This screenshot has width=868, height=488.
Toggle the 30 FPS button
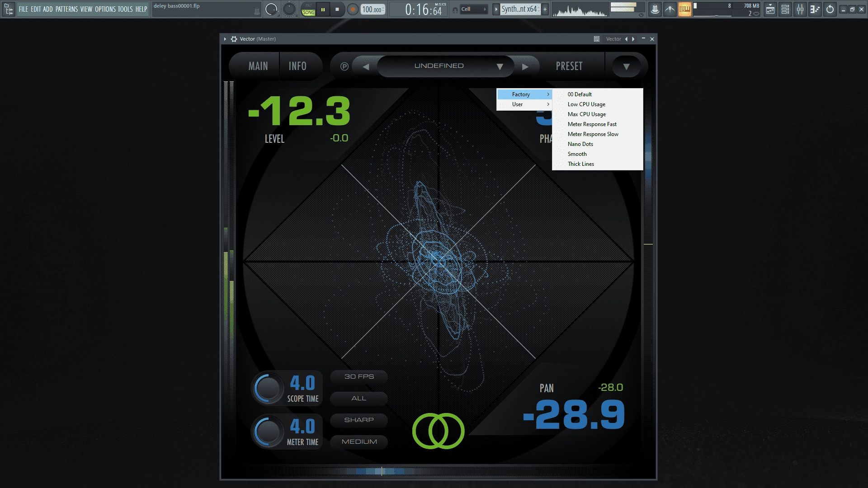click(x=359, y=376)
